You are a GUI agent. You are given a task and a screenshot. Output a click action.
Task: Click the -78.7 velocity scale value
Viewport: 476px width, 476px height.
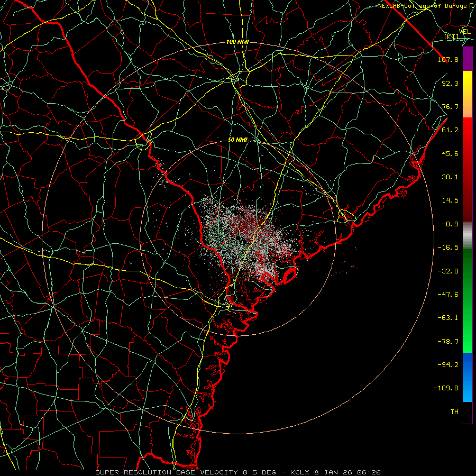pos(448,342)
